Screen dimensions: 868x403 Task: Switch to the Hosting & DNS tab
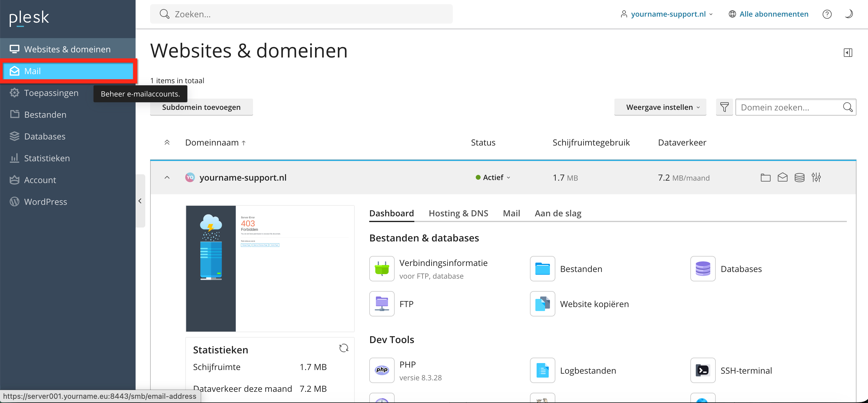pos(458,213)
